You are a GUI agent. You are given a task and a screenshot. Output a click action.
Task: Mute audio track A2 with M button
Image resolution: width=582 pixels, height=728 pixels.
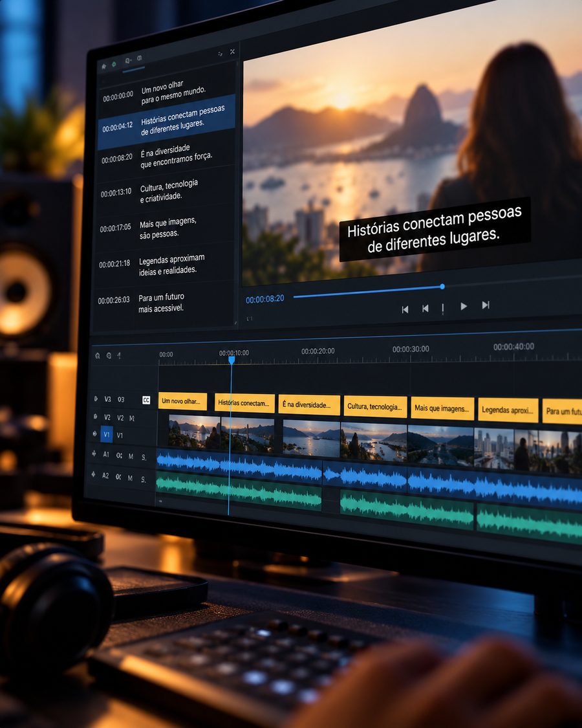click(130, 478)
